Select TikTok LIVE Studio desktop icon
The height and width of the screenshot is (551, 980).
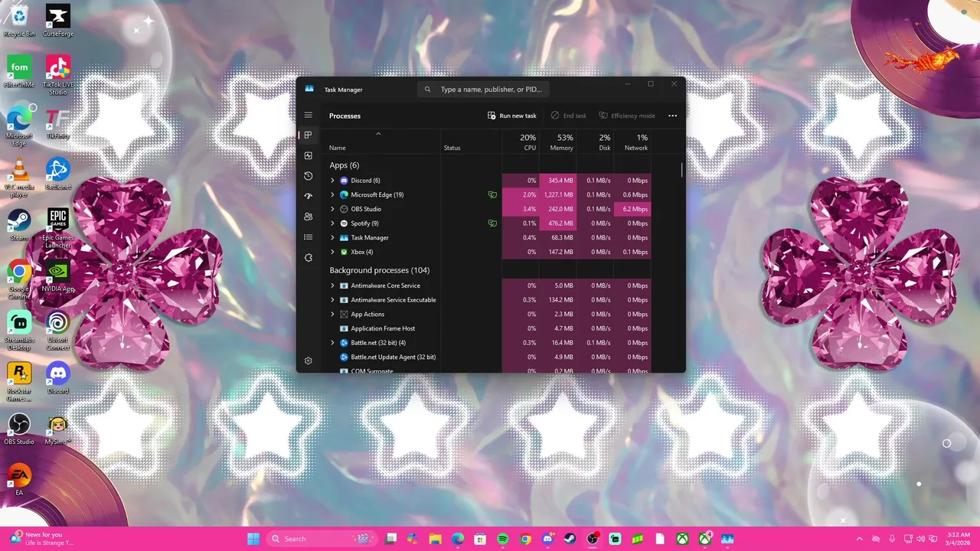click(57, 74)
